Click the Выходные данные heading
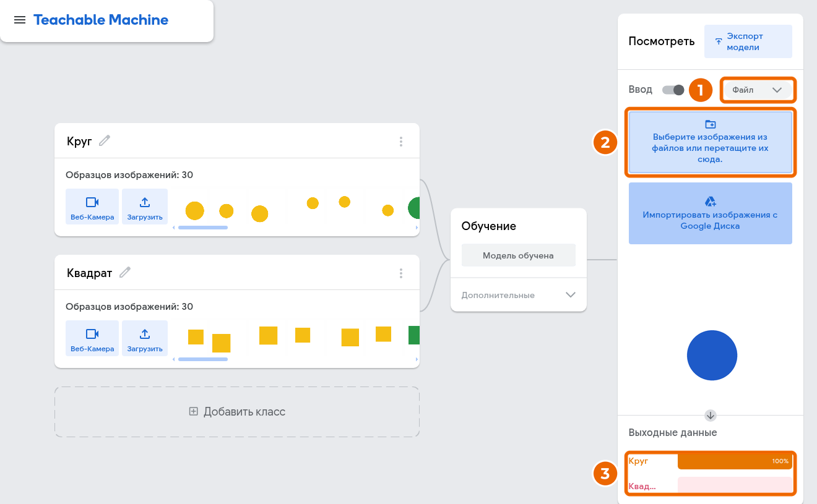The width and height of the screenshot is (817, 504). point(673,433)
